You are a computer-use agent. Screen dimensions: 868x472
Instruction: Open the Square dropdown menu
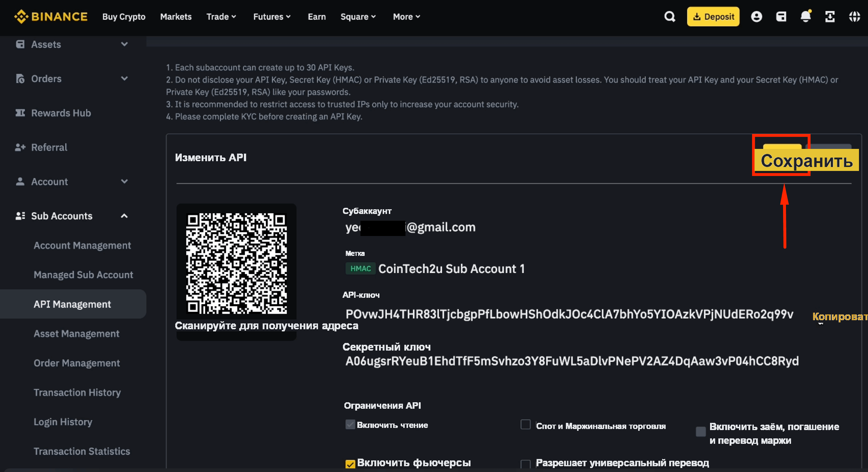(x=358, y=17)
